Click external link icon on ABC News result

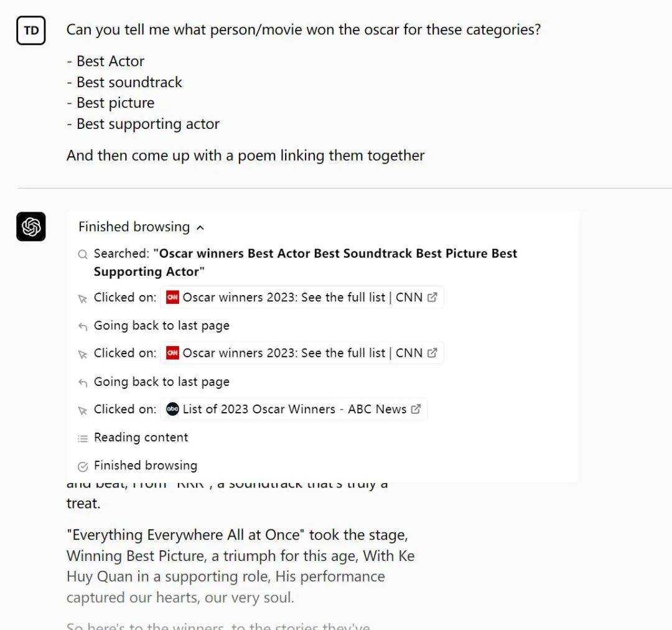[416, 409]
